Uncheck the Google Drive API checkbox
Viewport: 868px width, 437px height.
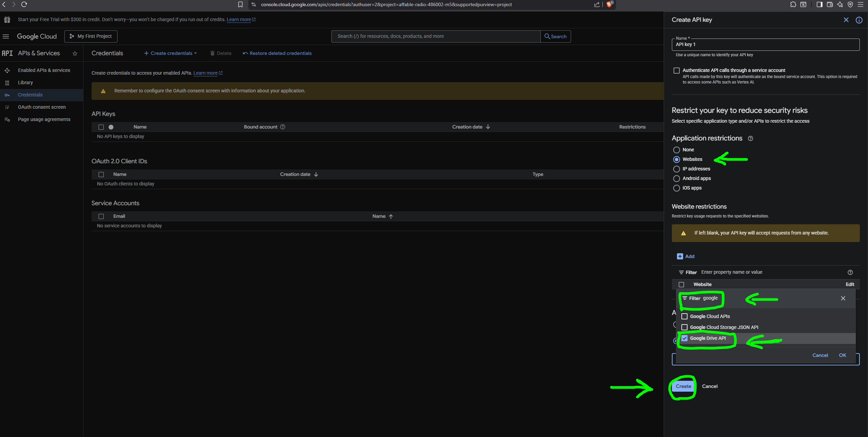point(684,338)
